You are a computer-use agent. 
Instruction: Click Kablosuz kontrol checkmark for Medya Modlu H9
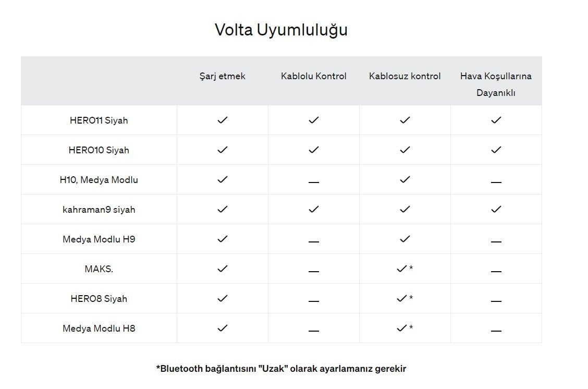[x=405, y=239]
